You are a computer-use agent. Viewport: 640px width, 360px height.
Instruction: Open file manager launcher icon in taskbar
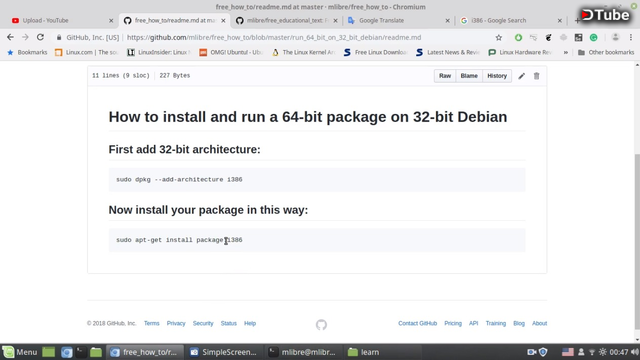click(x=96, y=352)
